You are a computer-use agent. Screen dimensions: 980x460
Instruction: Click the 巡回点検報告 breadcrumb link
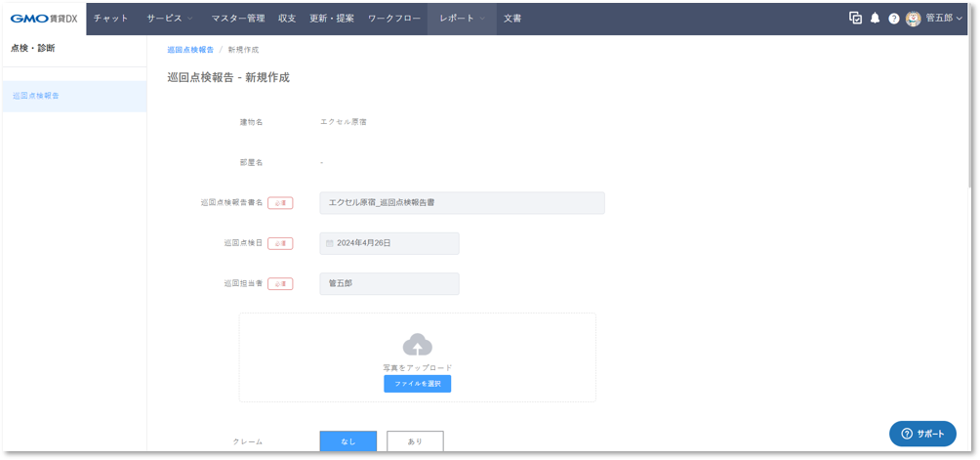click(x=190, y=50)
